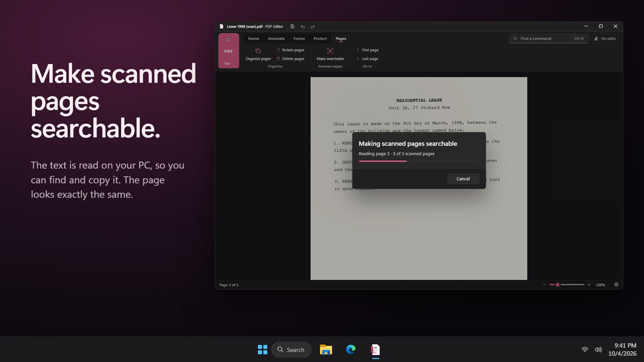Click the PDF Editor taskbar icon
This screenshot has width=644, height=362.
[375, 349]
